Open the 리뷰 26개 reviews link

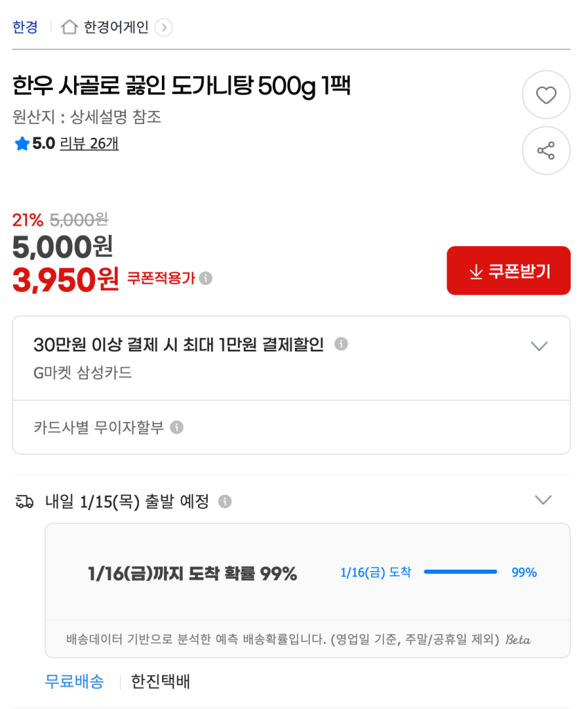[89, 144]
